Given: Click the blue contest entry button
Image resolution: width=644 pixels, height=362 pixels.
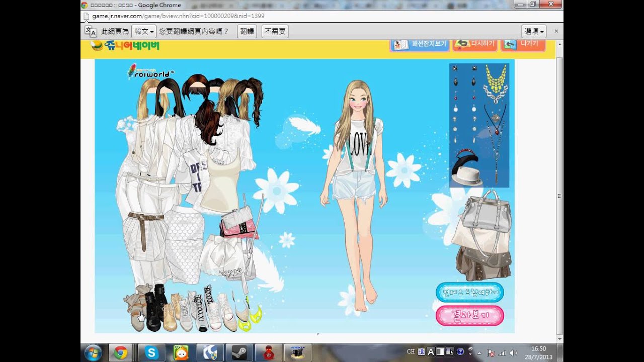Looking at the screenshot, I should coord(469,292).
